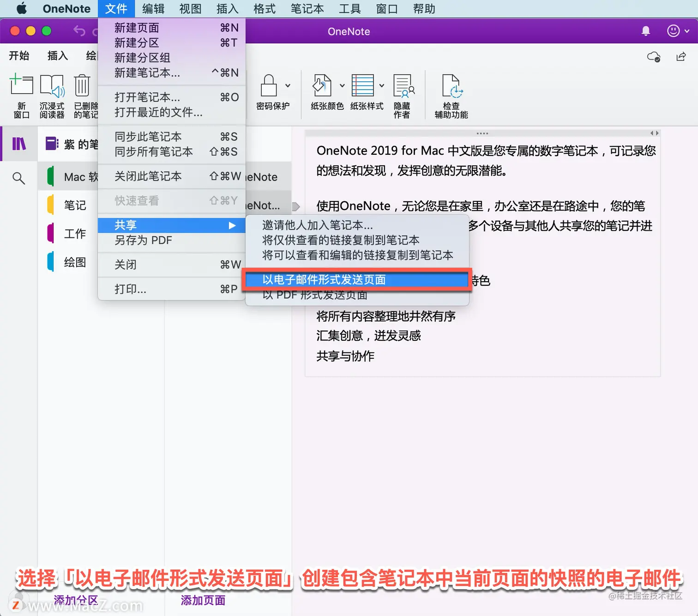Choose 另存为 PDF menu entry
Screen dimensions: 698x616
pyautogui.click(x=172, y=240)
